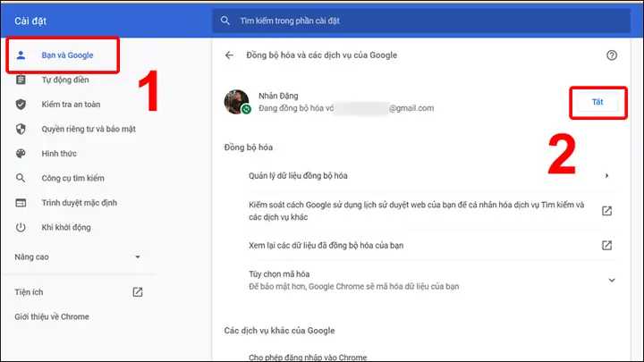Click Kiểm soát cách Google sử dụng lịch sử text

(x=416, y=211)
